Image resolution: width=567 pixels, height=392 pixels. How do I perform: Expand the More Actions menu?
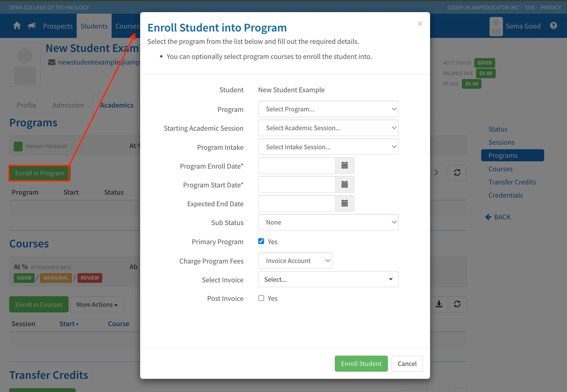pos(97,304)
